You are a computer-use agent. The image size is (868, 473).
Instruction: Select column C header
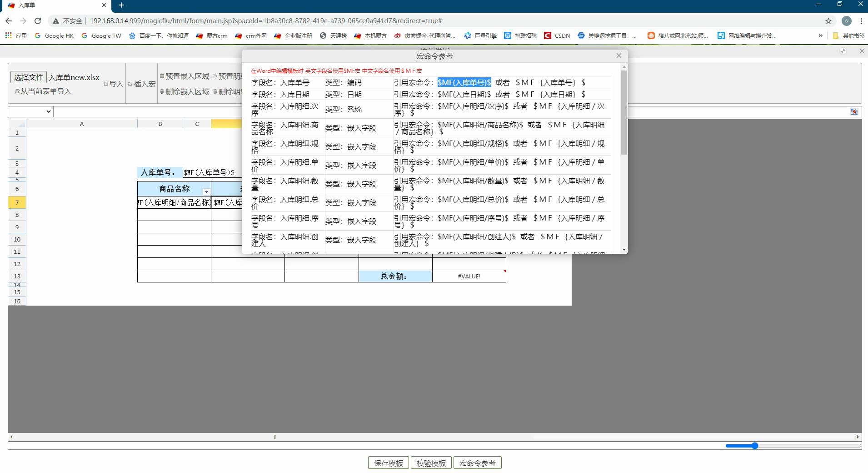(x=197, y=124)
